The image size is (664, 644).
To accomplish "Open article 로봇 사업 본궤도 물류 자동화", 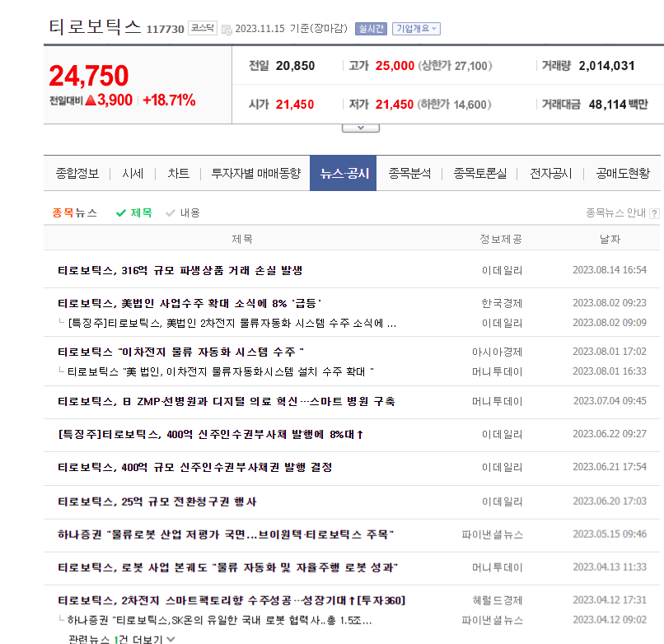I will point(228,567).
